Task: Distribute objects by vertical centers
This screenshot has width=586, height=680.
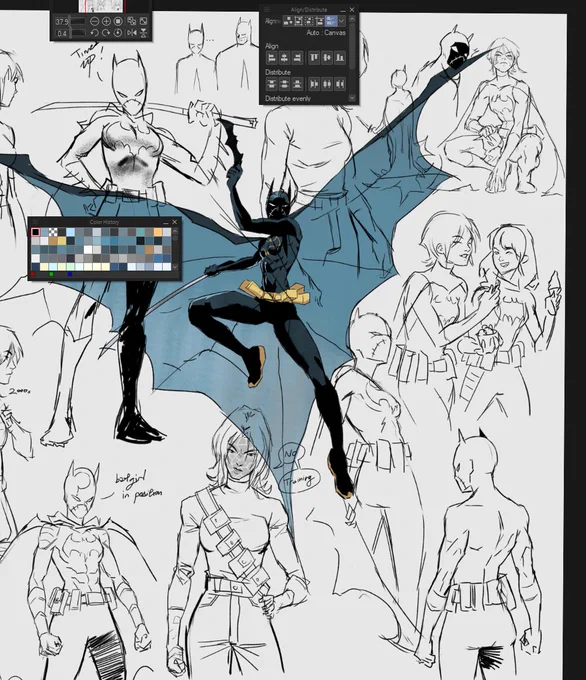Action: coord(285,84)
